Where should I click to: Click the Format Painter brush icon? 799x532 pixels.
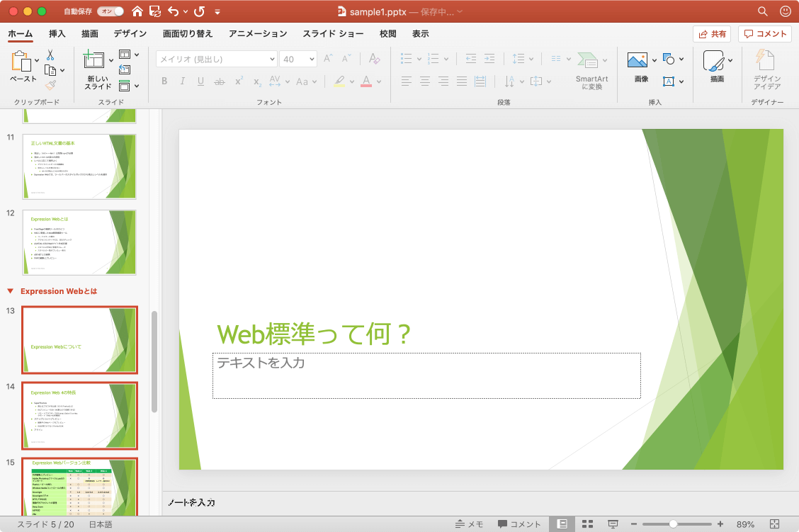point(50,85)
